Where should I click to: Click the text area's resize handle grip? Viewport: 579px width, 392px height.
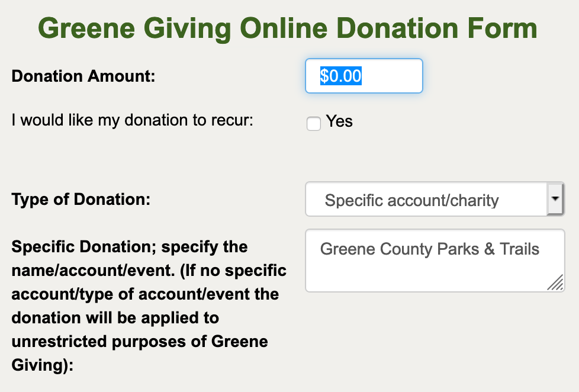click(x=555, y=284)
